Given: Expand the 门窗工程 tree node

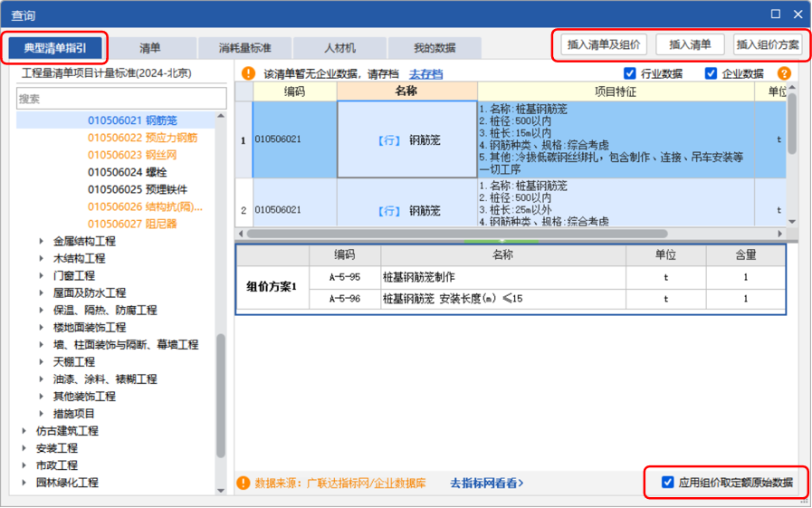Looking at the screenshot, I should (x=42, y=275).
